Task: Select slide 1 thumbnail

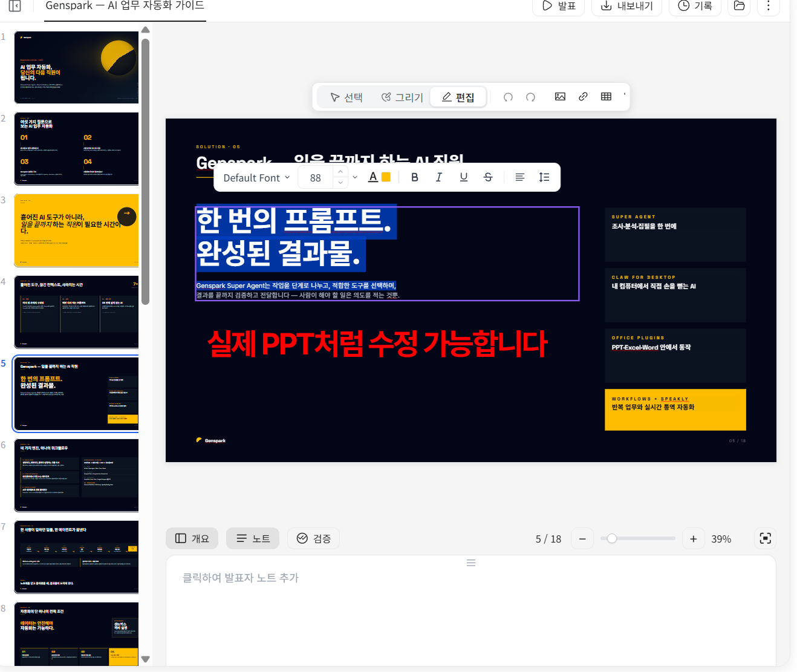Action: coord(76,67)
